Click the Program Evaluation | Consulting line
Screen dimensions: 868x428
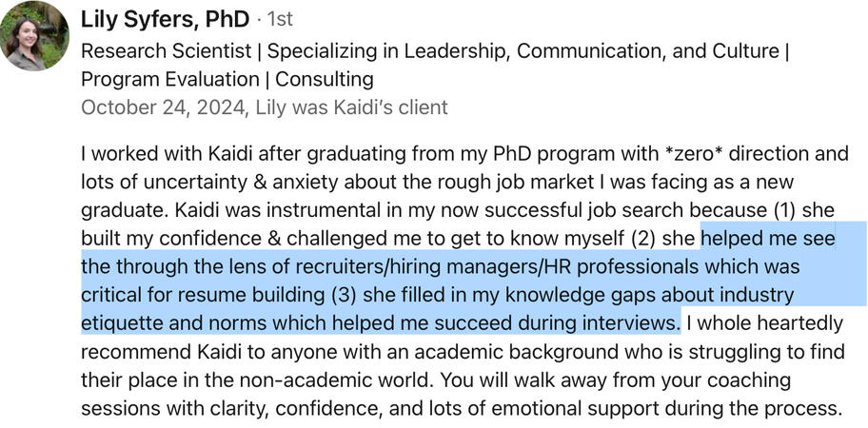pyautogui.click(x=227, y=79)
